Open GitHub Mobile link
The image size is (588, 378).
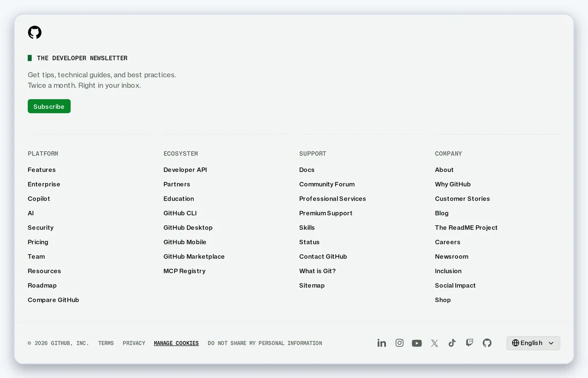185,242
